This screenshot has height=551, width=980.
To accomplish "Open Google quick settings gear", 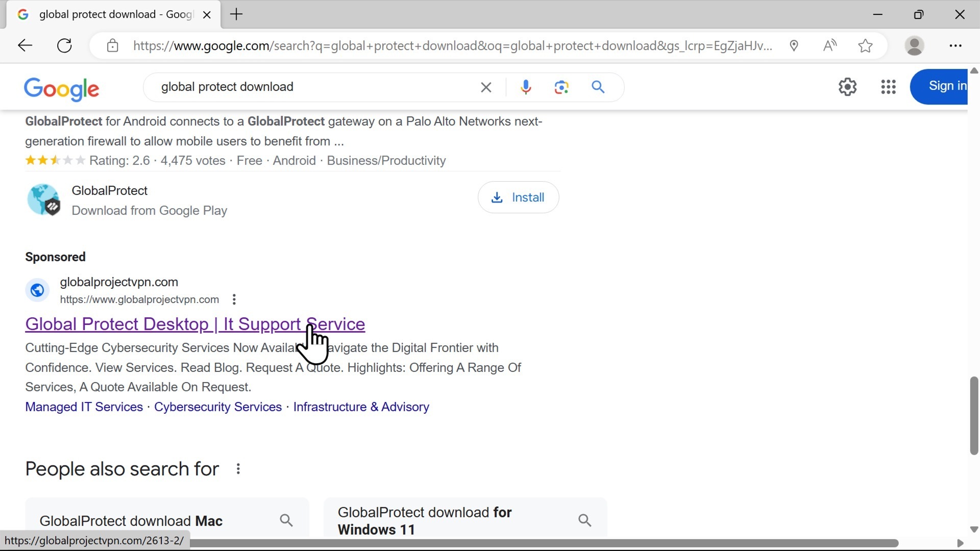I will click(847, 87).
